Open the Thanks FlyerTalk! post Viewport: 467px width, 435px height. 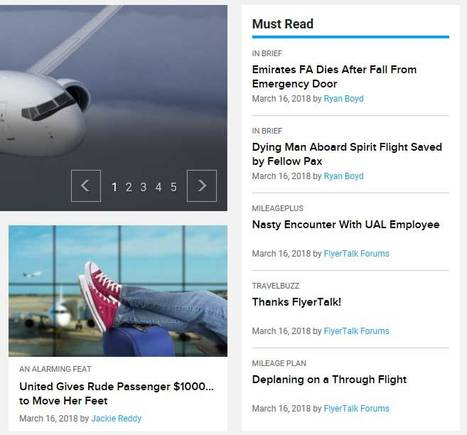[x=297, y=302]
